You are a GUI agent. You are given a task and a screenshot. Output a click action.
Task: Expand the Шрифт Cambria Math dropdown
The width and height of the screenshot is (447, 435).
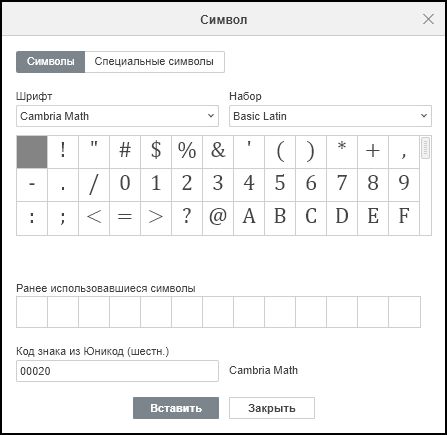(x=117, y=116)
